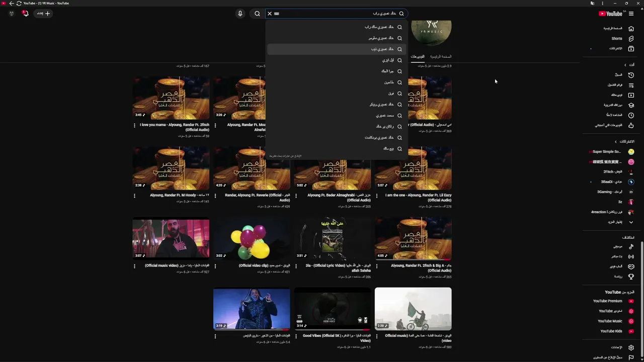Expand the Subscriptions section header

pyautogui.click(x=624, y=142)
